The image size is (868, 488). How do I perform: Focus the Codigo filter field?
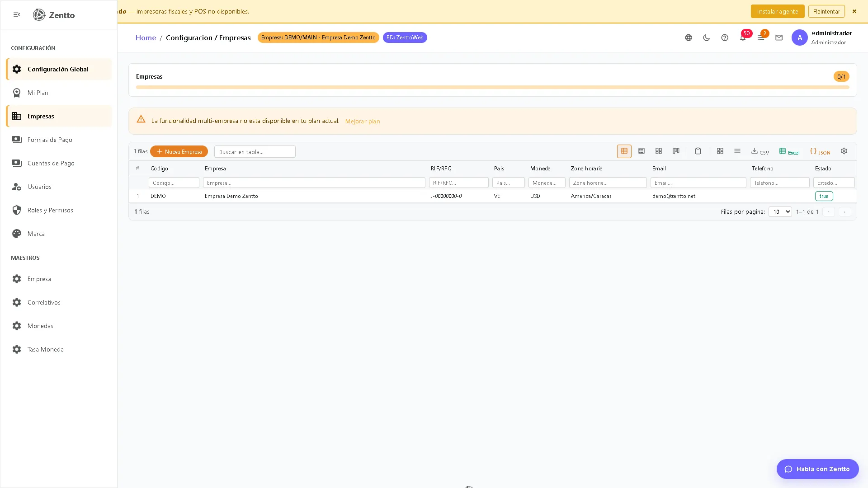174,183
